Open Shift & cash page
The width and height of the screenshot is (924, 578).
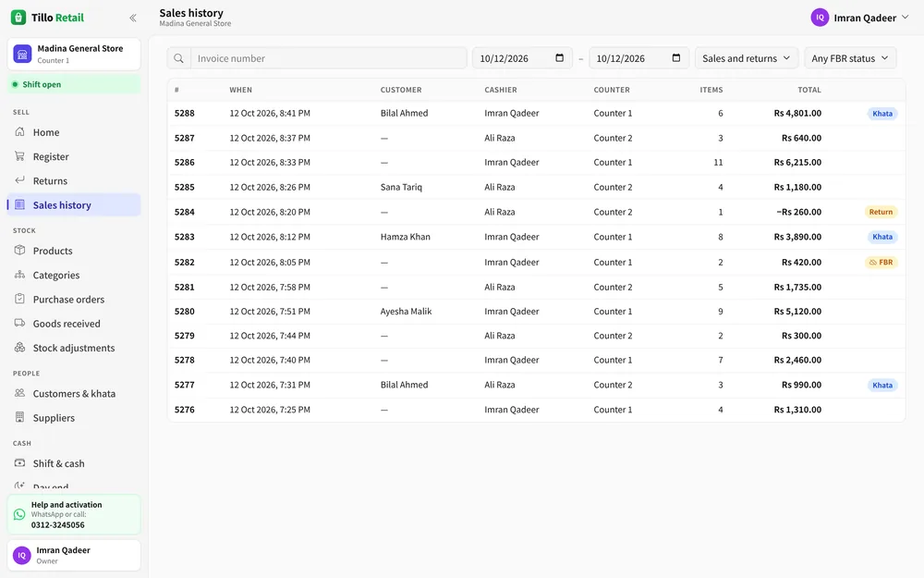(74, 463)
